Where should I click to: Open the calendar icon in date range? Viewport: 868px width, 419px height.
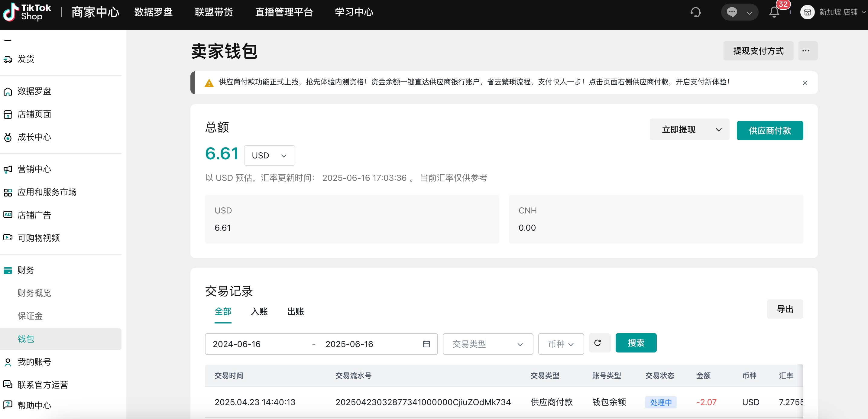(x=426, y=344)
